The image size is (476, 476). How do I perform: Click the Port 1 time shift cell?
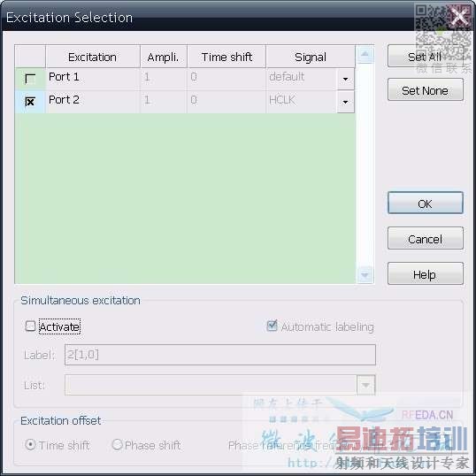pyautogui.click(x=226, y=79)
